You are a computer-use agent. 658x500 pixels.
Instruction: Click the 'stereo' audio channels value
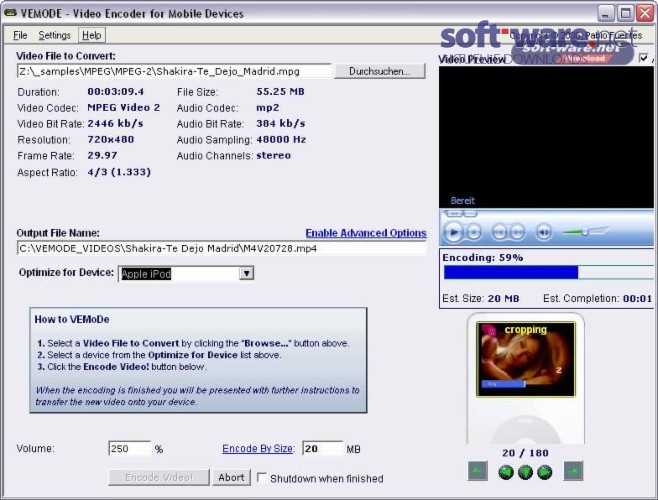[274, 155]
